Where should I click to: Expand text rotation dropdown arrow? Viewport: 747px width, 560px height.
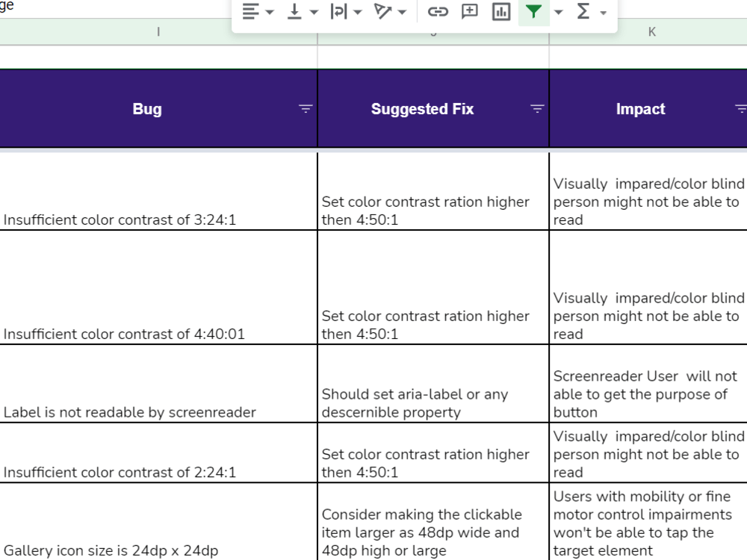tap(402, 12)
